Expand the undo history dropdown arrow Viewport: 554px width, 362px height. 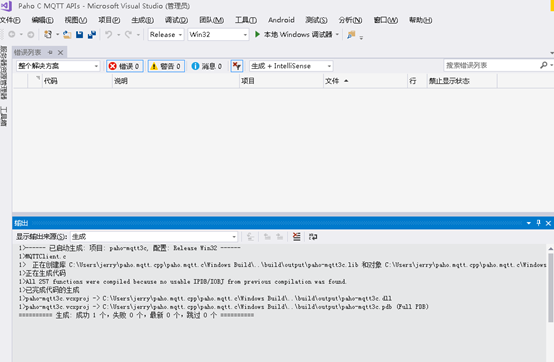(x=118, y=34)
